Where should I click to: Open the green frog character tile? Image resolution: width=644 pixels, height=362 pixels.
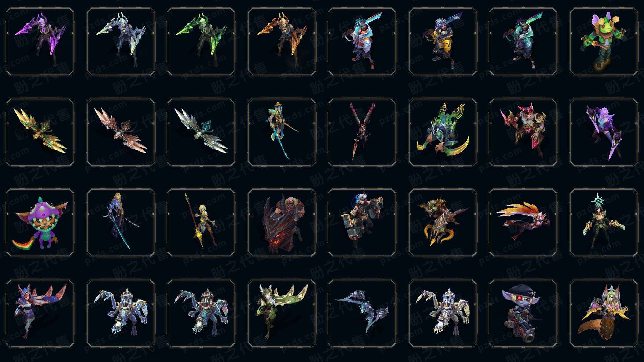[604, 42]
